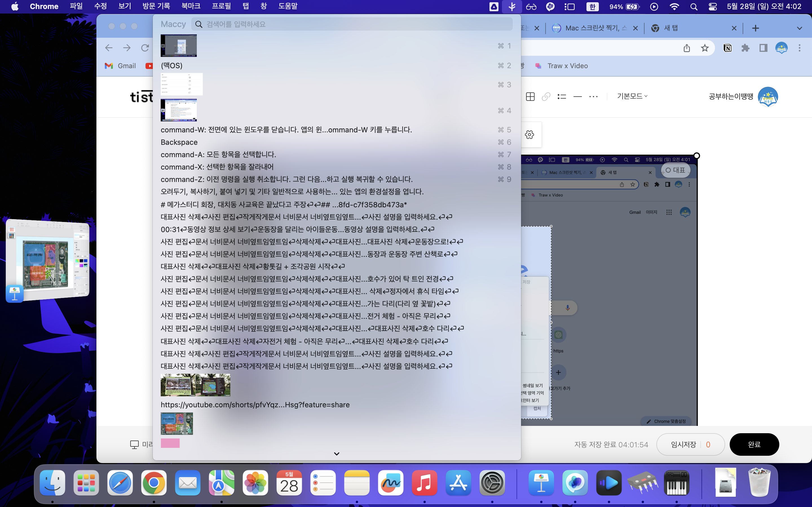812x507 pixels.
Task: Open the 북마크 menu in menu bar
Action: pyautogui.click(x=191, y=6)
